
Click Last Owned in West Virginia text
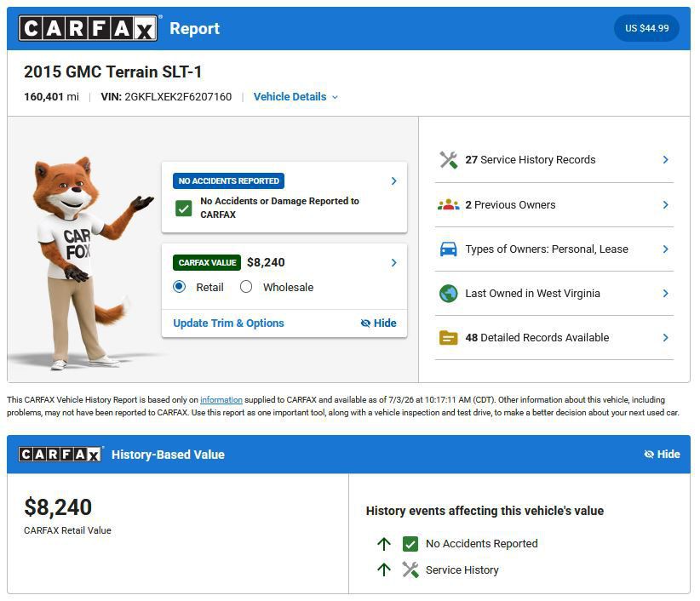click(532, 293)
